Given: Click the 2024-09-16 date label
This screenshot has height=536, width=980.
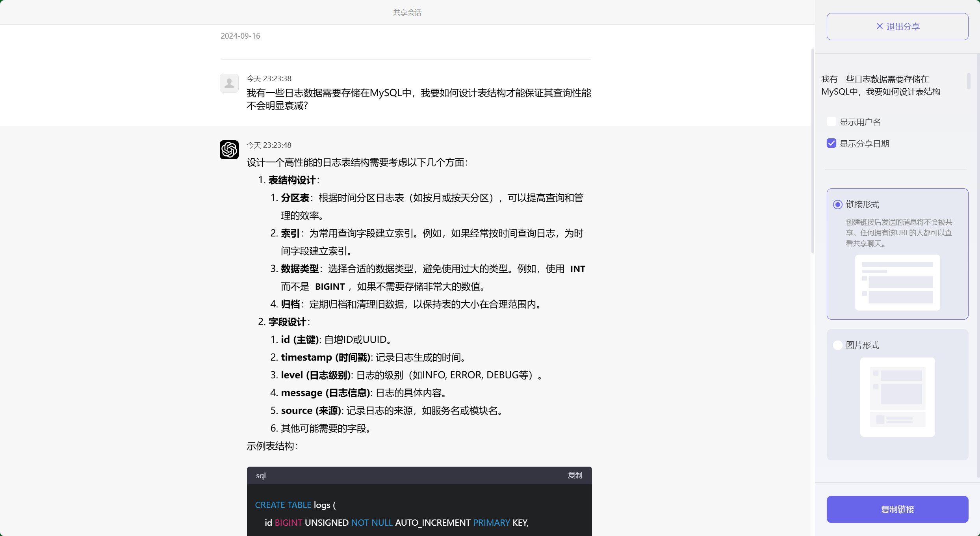Looking at the screenshot, I should [240, 36].
